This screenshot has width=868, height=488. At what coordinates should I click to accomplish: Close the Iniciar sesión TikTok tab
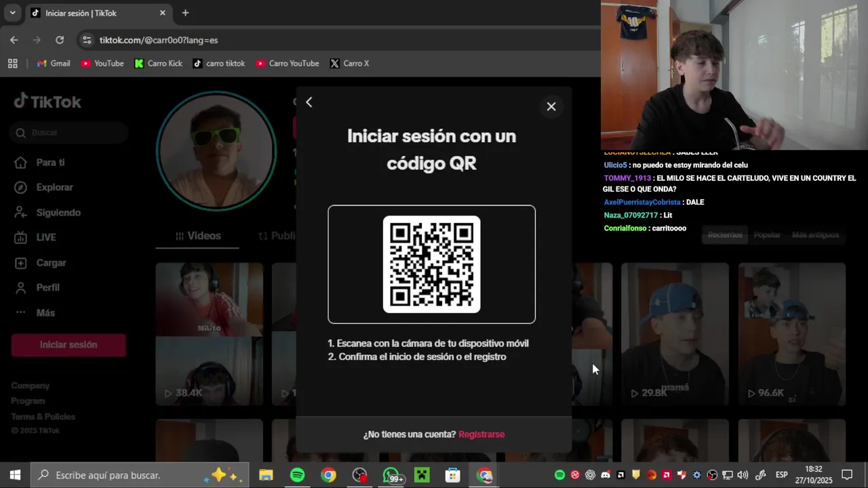pyautogui.click(x=162, y=13)
